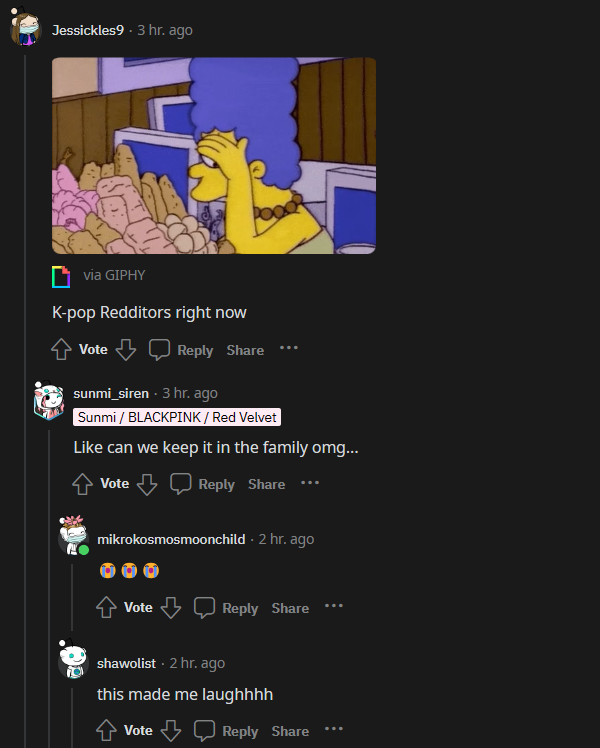Viewport: 600px width, 748px height.
Task: Upvote mikrokosmosmoonchild's emoji comment
Action: pyautogui.click(x=106, y=608)
